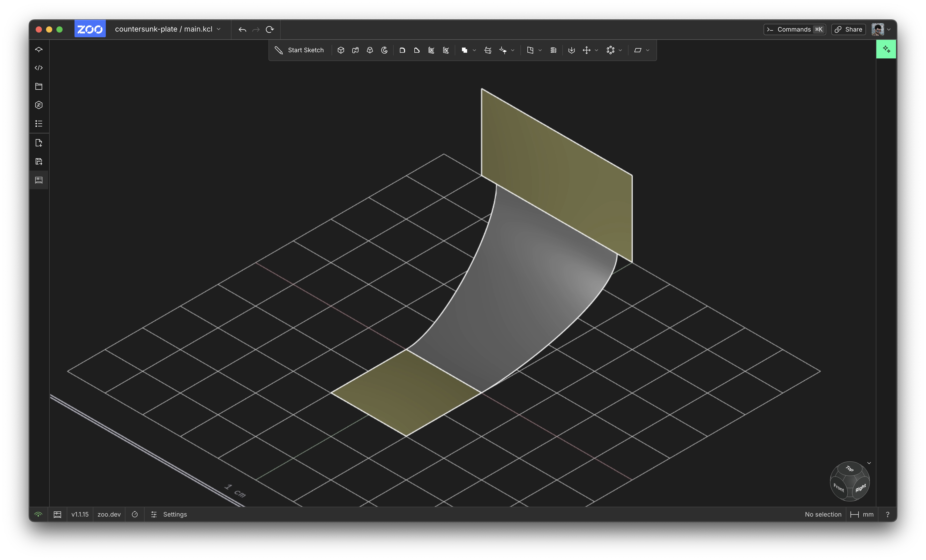Select the Loft tool
The height and width of the screenshot is (560, 926).
369,50
